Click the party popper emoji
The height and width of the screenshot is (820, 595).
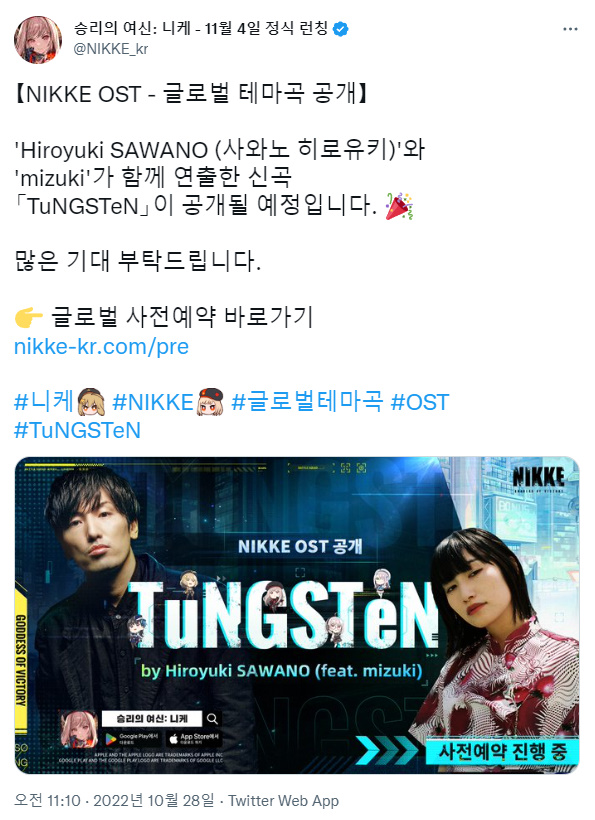[399, 207]
